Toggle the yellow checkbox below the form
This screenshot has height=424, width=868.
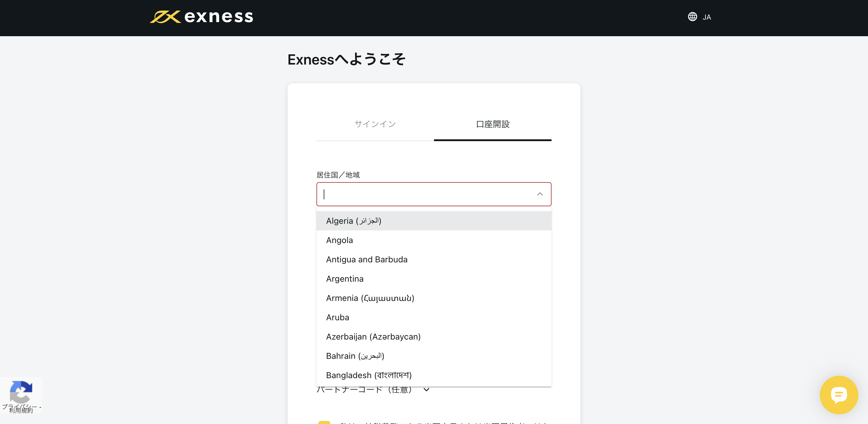point(324,422)
